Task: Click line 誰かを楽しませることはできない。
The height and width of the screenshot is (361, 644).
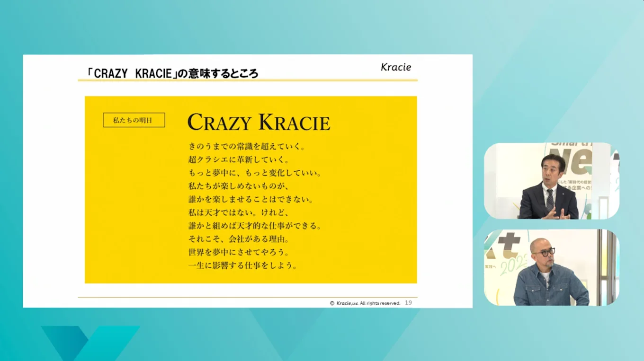Action: click(x=251, y=199)
